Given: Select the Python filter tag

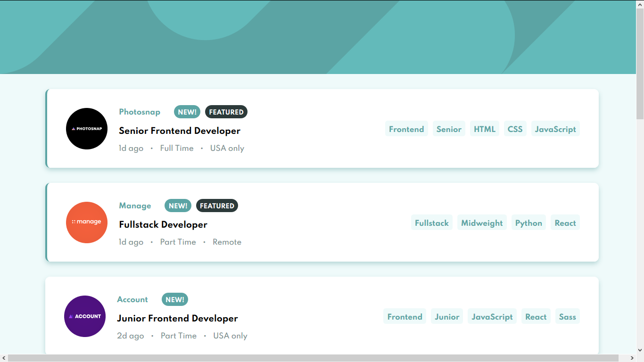Looking at the screenshot, I should click(x=528, y=222).
